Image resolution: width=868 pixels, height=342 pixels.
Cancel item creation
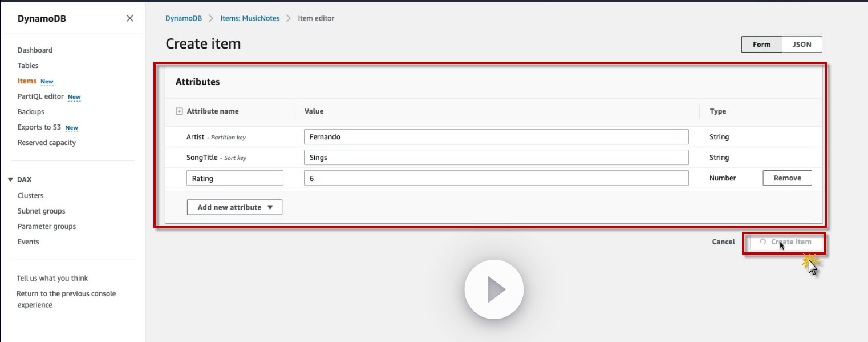point(723,242)
